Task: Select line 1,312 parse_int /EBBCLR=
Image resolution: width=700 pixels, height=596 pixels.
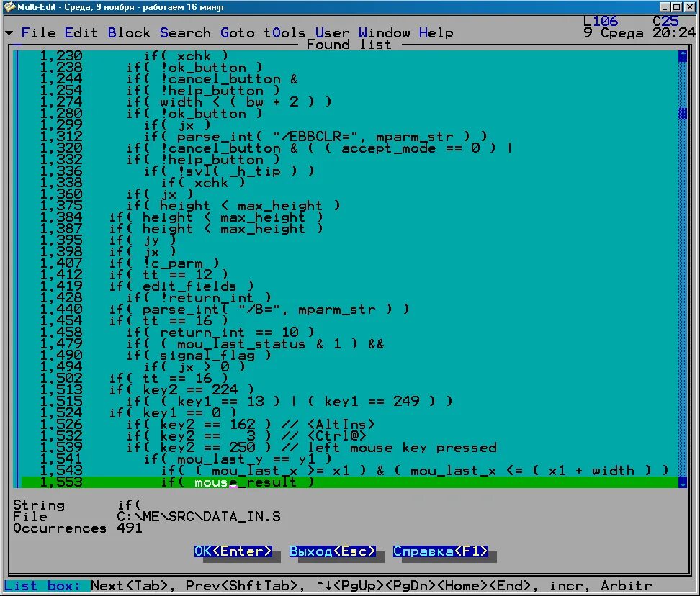Action: (x=349, y=137)
